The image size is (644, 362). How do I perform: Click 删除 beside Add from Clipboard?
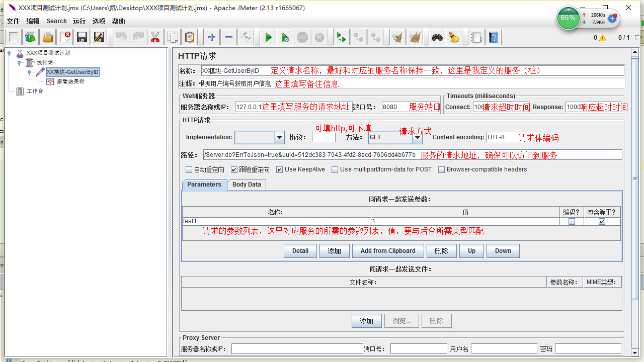(x=442, y=251)
